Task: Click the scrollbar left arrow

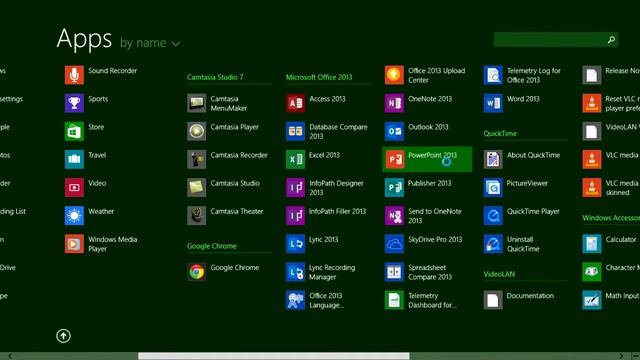Action: pyautogui.click(x=10, y=356)
